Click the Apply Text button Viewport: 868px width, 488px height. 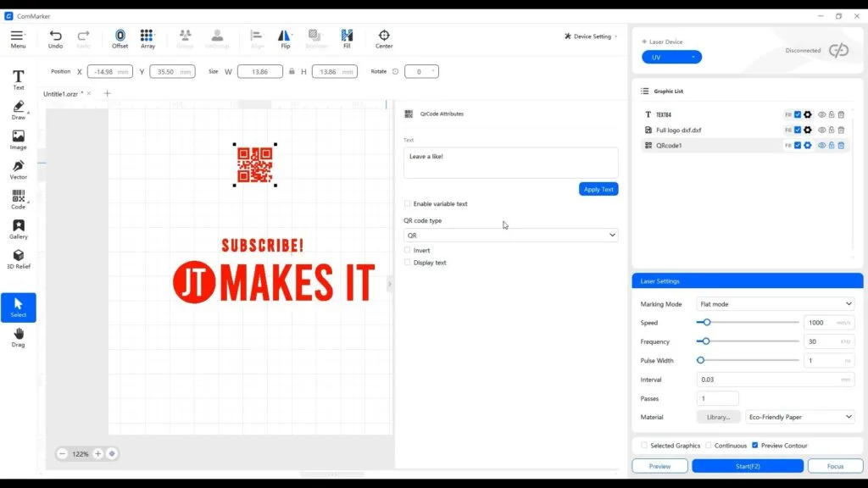click(598, 189)
